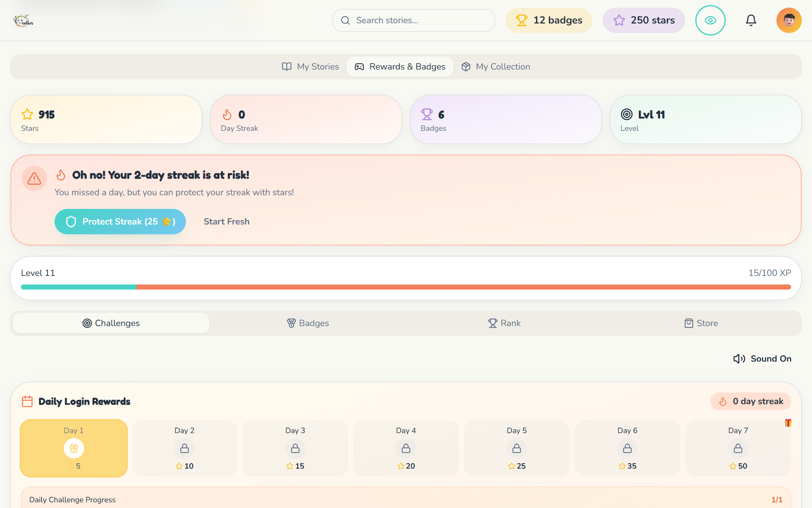Click the Day 6 lock icon

pos(627,449)
